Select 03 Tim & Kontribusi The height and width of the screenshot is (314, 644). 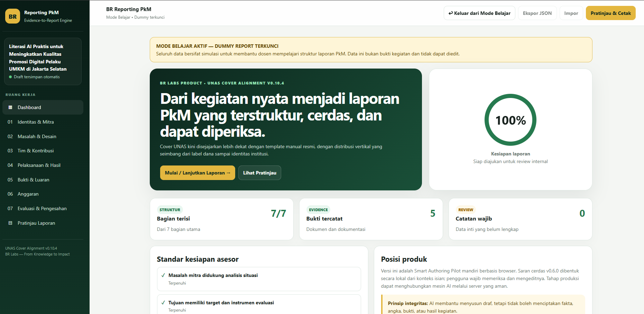coord(43,151)
